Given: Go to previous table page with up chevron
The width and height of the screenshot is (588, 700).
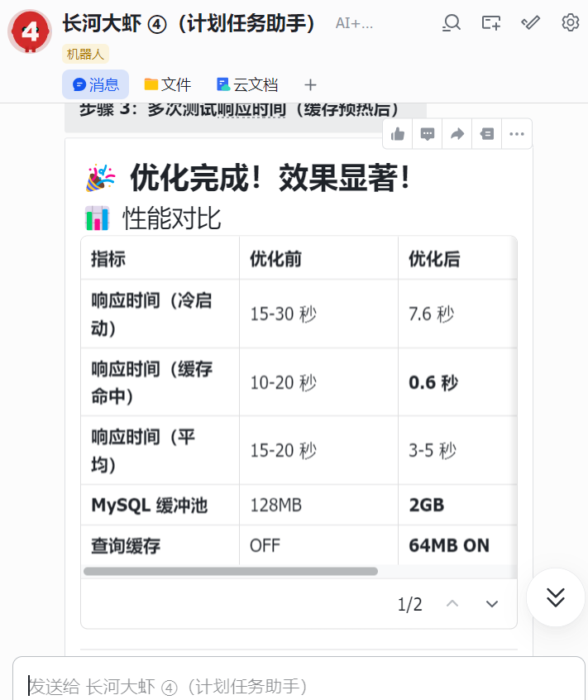Looking at the screenshot, I should coord(452,604).
